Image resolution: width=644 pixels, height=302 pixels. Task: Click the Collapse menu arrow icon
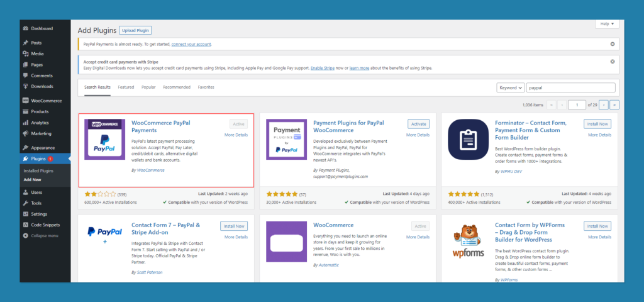click(25, 236)
